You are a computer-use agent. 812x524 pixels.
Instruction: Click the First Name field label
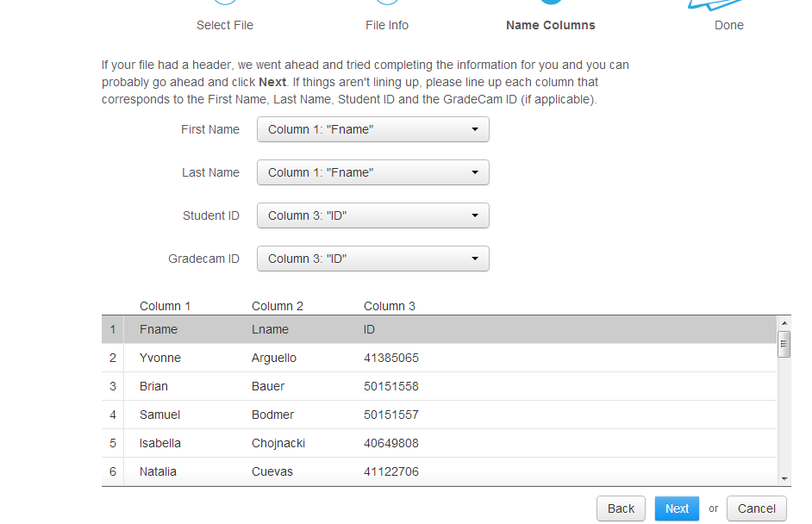click(210, 129)
